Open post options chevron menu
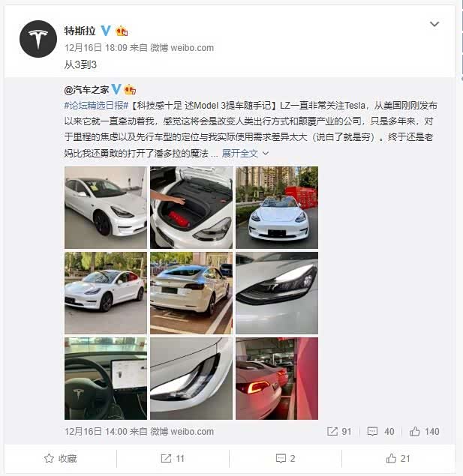463x476 pixels. click(x=434, y=24)
